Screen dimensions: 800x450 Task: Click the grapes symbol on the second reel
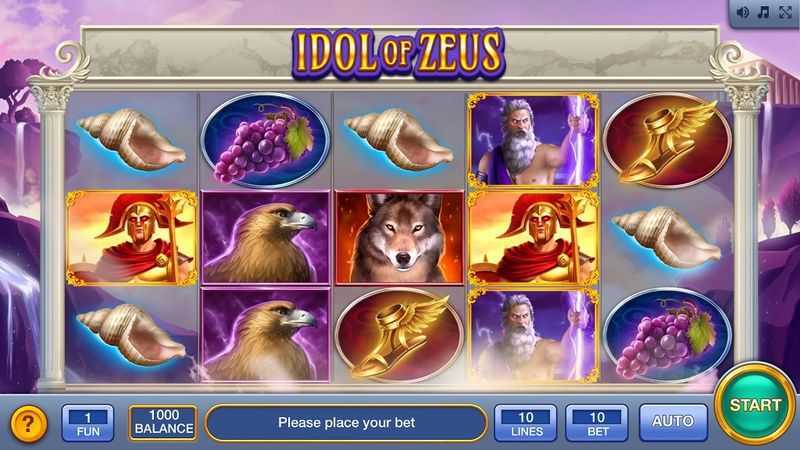point(265,140)
